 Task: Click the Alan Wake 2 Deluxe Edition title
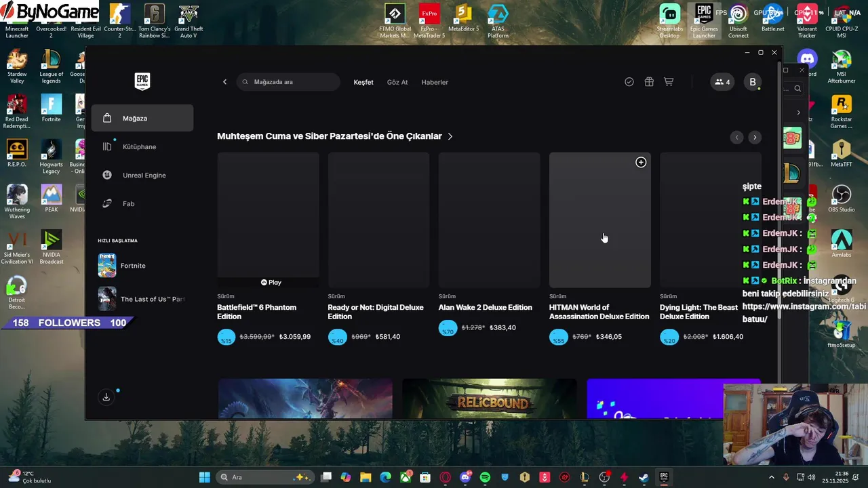pos(485,308)
